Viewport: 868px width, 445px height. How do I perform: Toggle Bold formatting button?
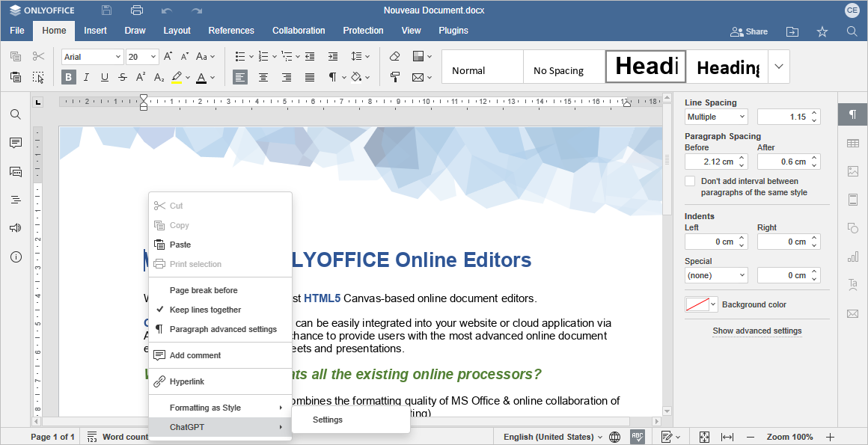pos(69,77)
